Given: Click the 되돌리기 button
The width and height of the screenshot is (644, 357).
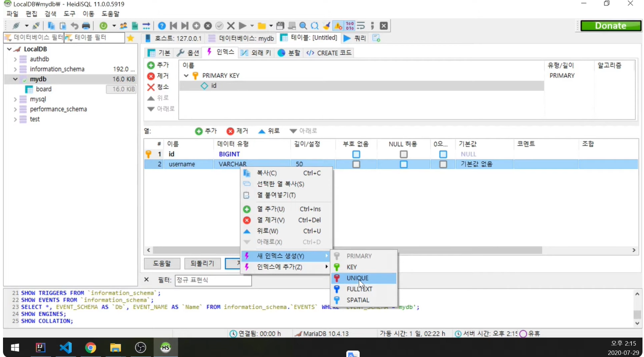Looking at the screenshot, I should [x=202, y=263].
